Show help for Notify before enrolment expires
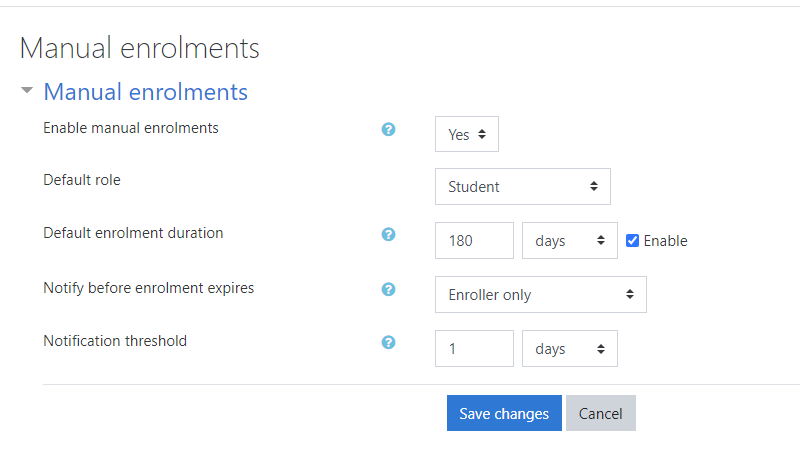The image size is (800, 459). coord(389,289)
